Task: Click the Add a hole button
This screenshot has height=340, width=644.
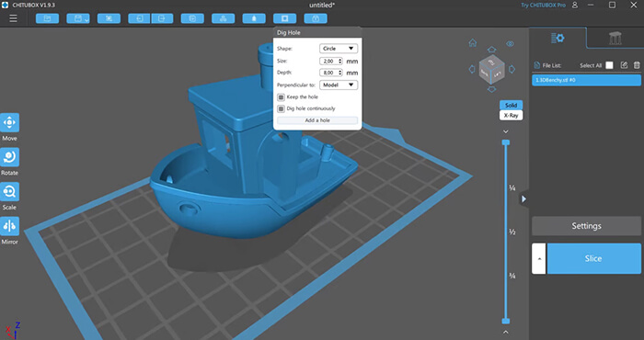Action: (317, 120)
